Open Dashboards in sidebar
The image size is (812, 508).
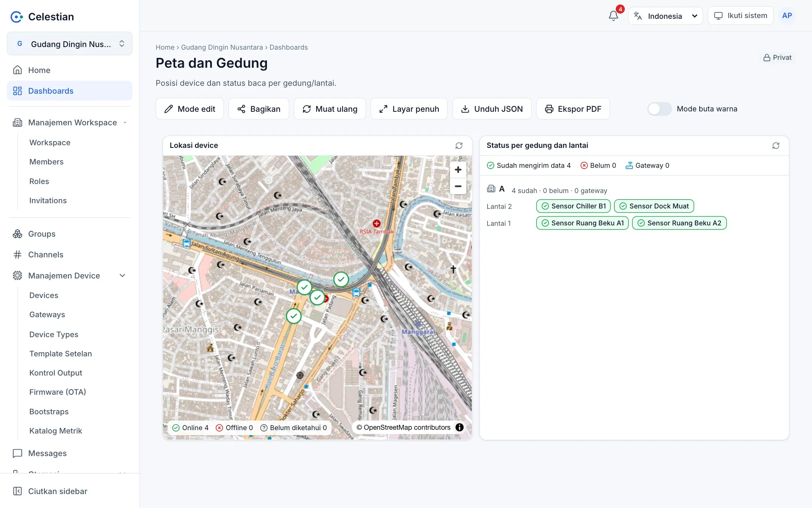70,91
